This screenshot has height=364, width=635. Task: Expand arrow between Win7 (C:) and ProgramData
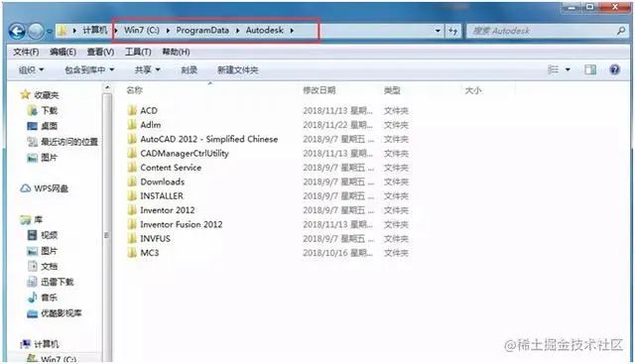(x=168, y=31)
